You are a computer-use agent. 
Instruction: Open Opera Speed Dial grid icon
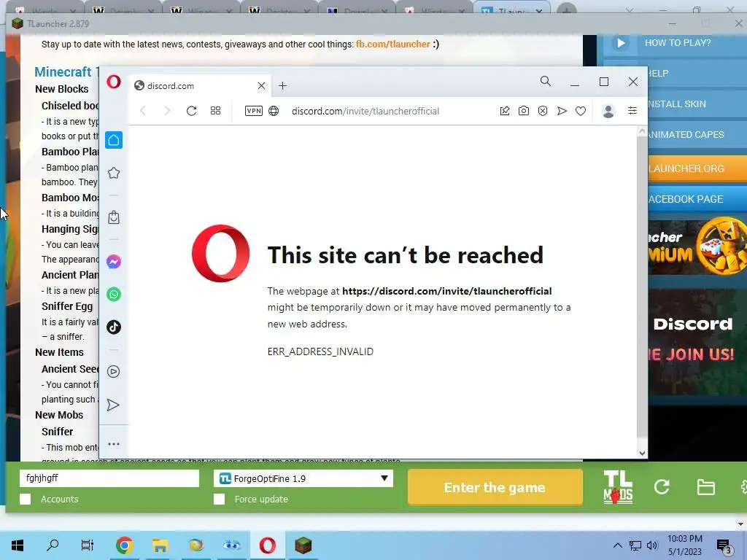[215, 111]
